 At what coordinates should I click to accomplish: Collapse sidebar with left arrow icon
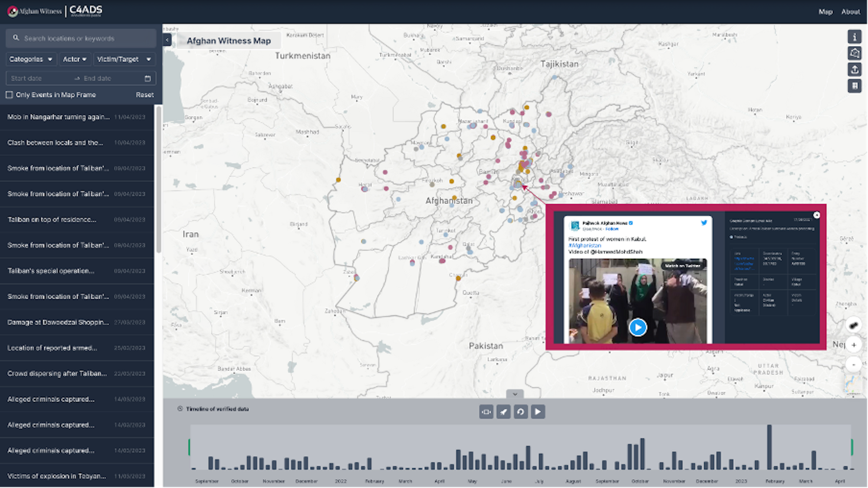tap(167, 40)
